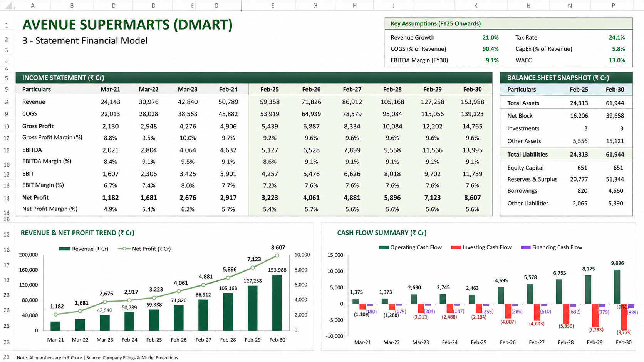Select Revenue cell 24,143

pyautogui.click(x=110, y=102)
